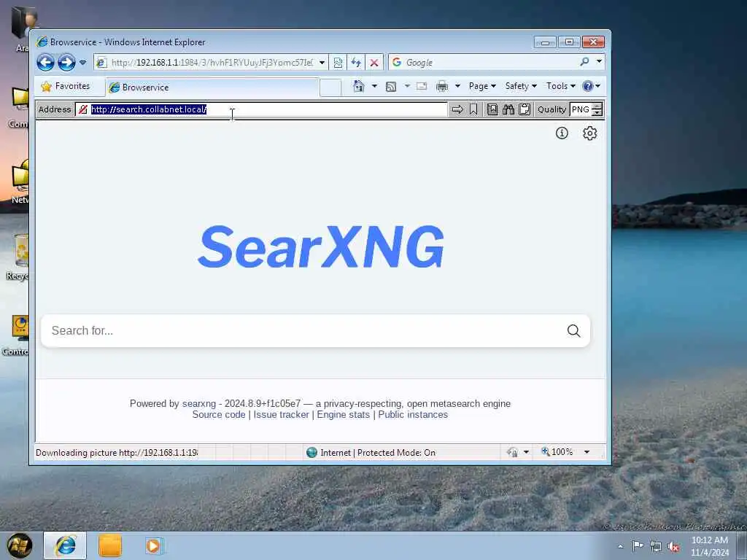Open the Public instances link
This screenshot has height=560, width=747.
[x=413, y=415]
